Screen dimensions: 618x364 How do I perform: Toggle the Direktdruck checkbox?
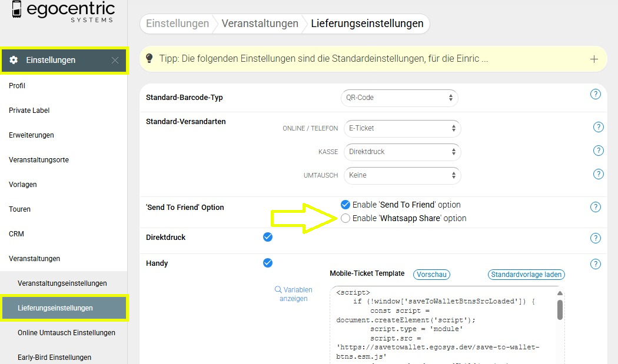click(x=268, y=237)
